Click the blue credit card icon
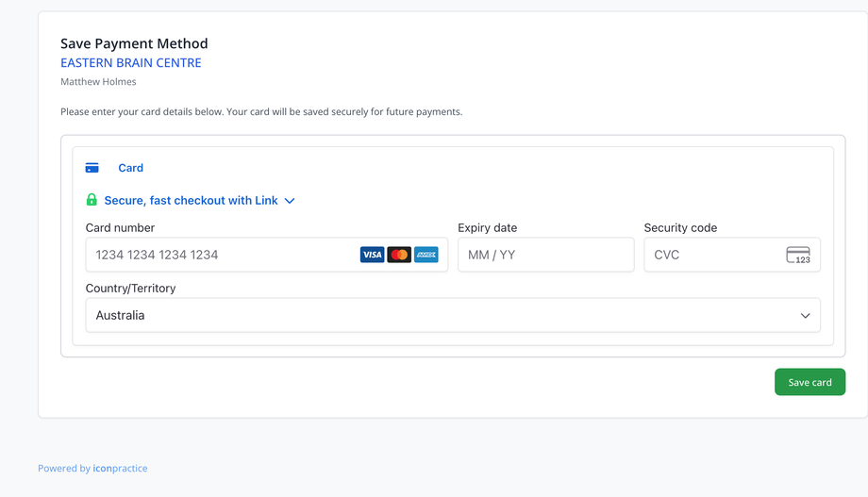 (92, 168)
